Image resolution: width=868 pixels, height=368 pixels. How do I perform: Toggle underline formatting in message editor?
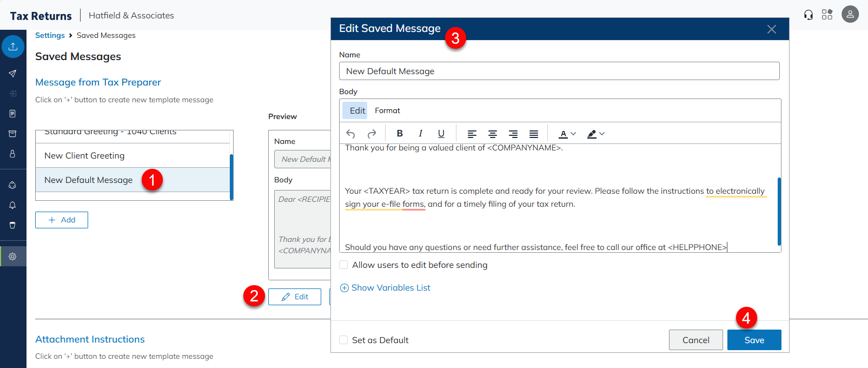pos(441,134)
